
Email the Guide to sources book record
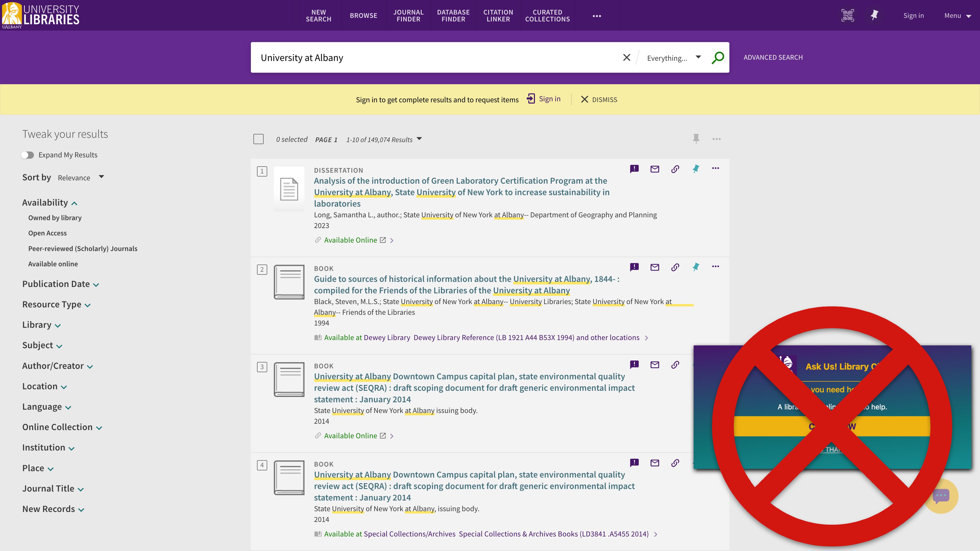(655, 267)
